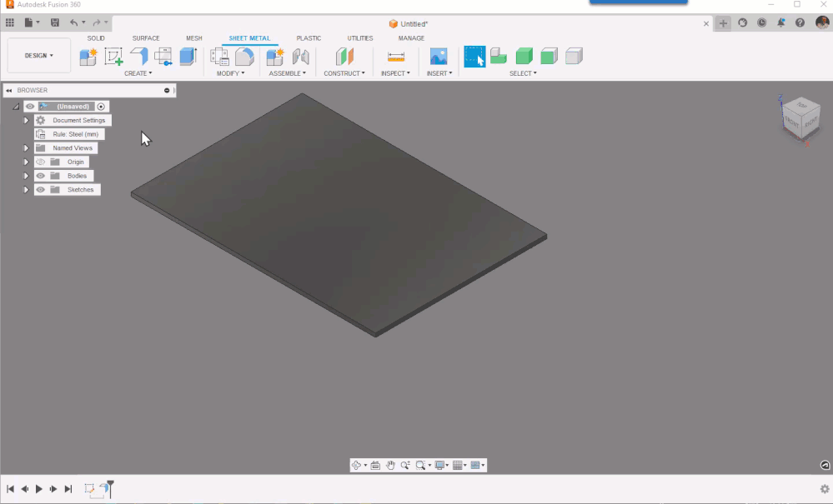This screenshot has height=504, width=833.
Task: Click the Unfold icon in Modify
Action: point(220,57)
